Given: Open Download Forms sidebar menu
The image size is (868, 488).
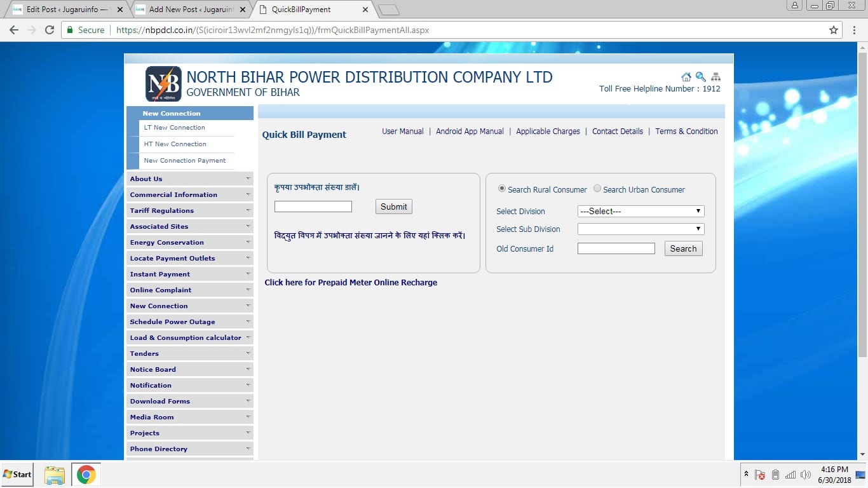Looking at the screenshot, I should (x=189, y=401).
